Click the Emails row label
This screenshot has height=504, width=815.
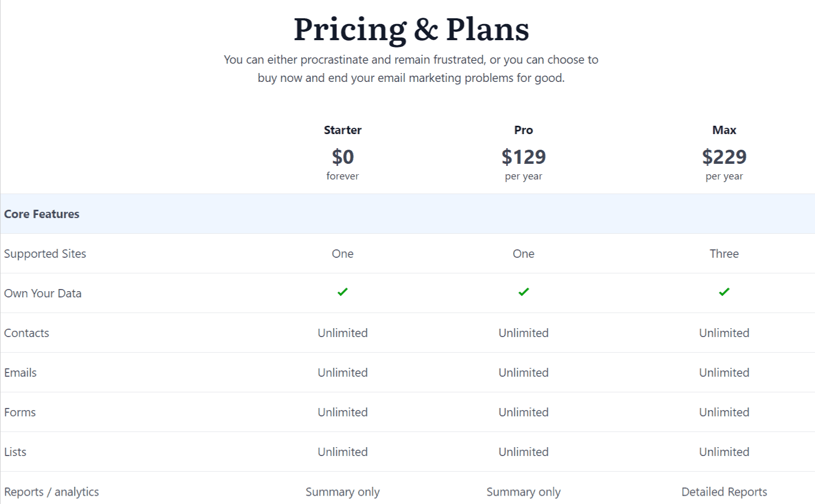pyautogui.click(x=20, y=373)
